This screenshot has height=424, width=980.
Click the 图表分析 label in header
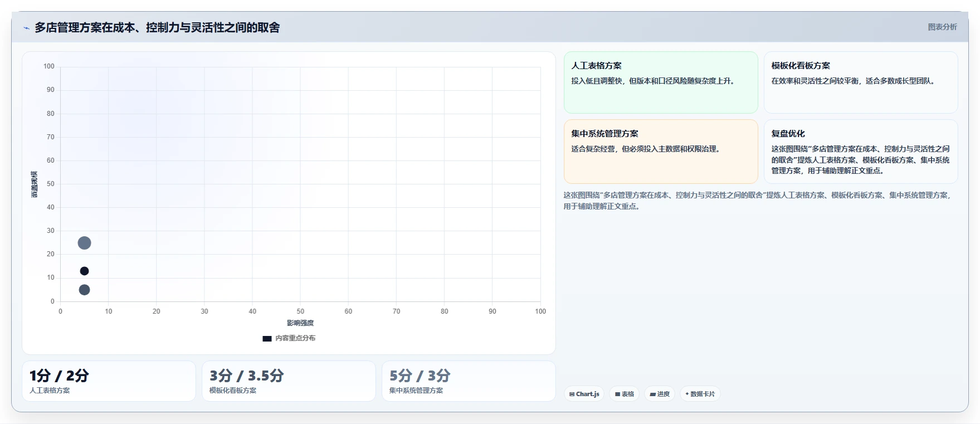point(942,27)
